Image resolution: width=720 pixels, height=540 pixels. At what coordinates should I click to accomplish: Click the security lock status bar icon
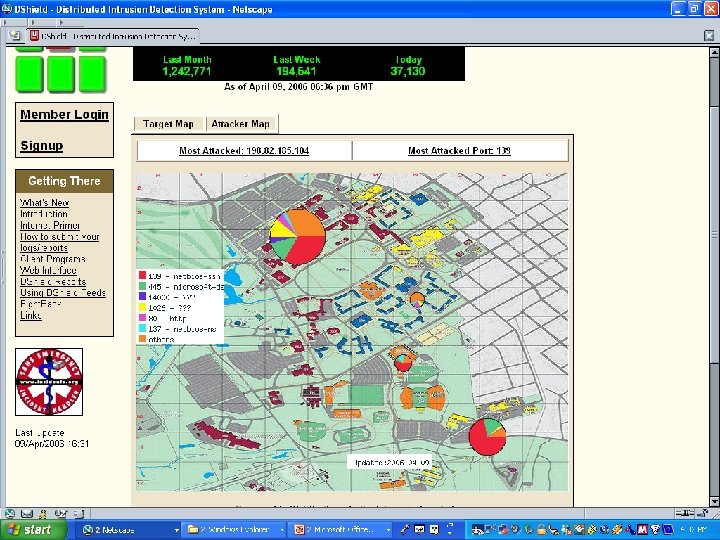[703, 513]
